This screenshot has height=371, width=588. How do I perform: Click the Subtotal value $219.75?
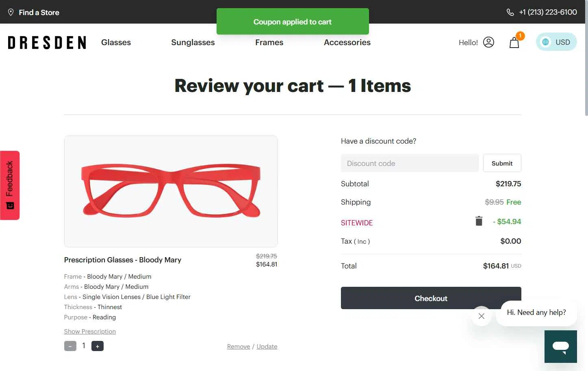click(x=508, y=184)
